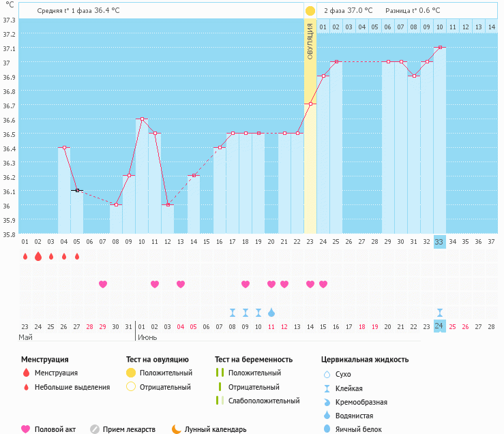Click the highlighted June 24 date cell

click(x=439, y=326)
